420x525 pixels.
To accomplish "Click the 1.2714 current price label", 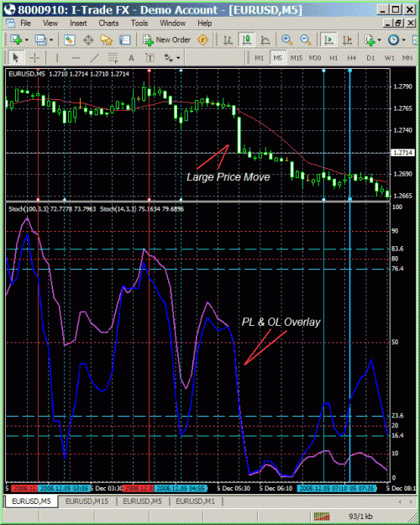I will (x=402, y=153).
